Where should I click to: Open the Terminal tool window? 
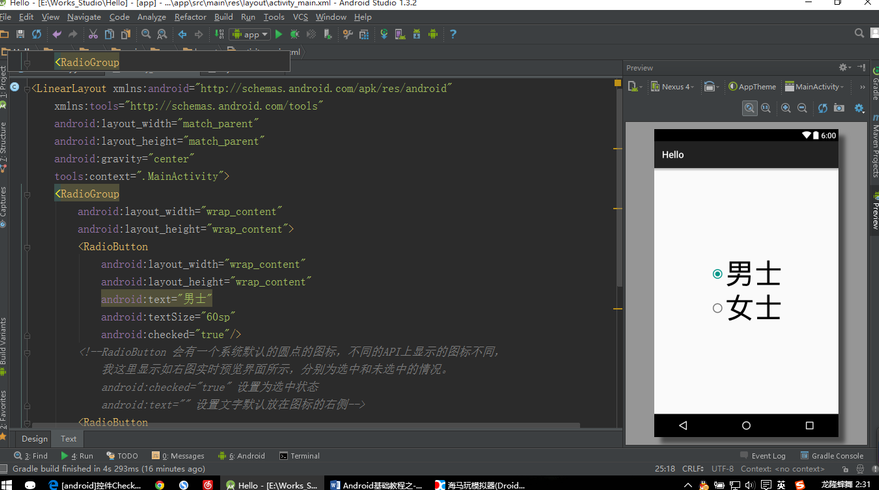click(299, 456)
